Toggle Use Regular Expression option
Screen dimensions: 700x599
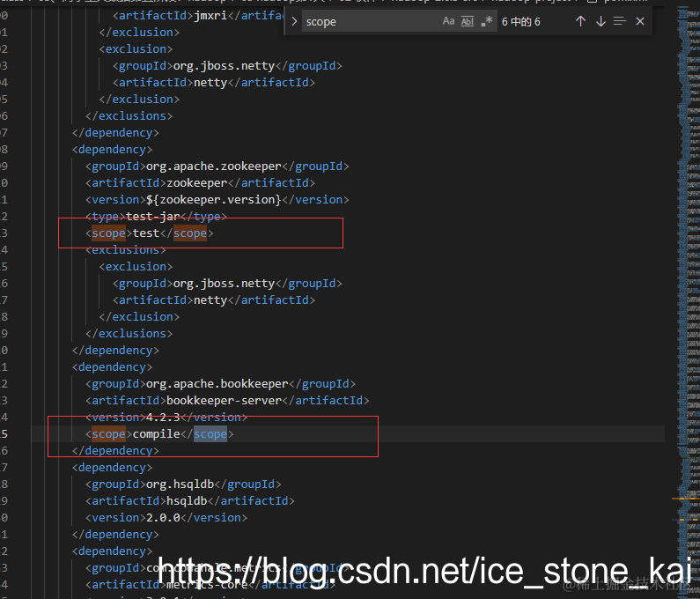[x=487, y=21]
